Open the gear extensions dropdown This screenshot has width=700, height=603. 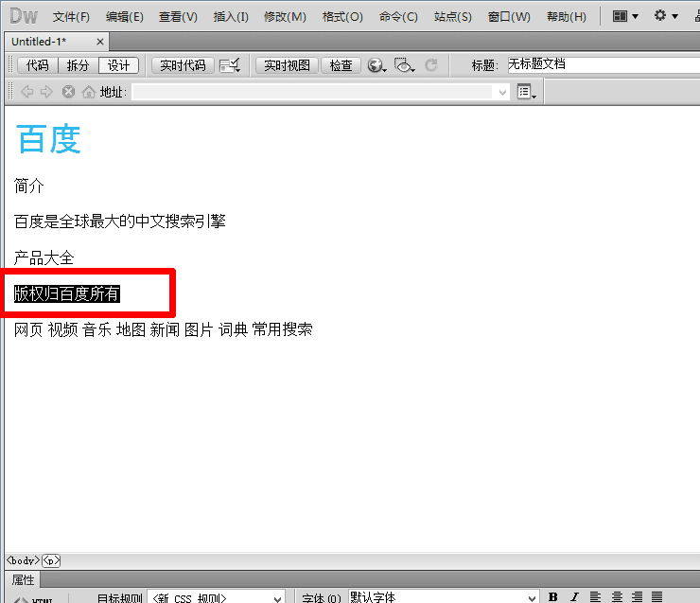click(x=666, y=16)
